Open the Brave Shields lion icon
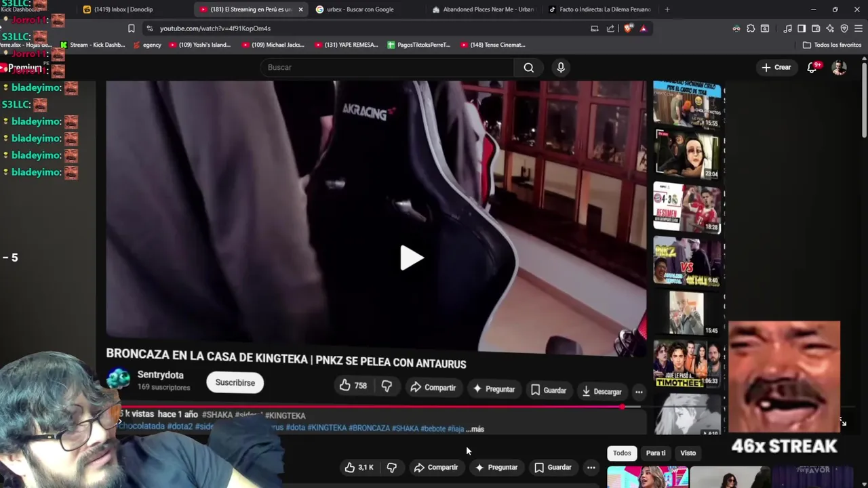The height and width of the screenshot is (488, 868). pyautogui.click(x=628, y=28)
